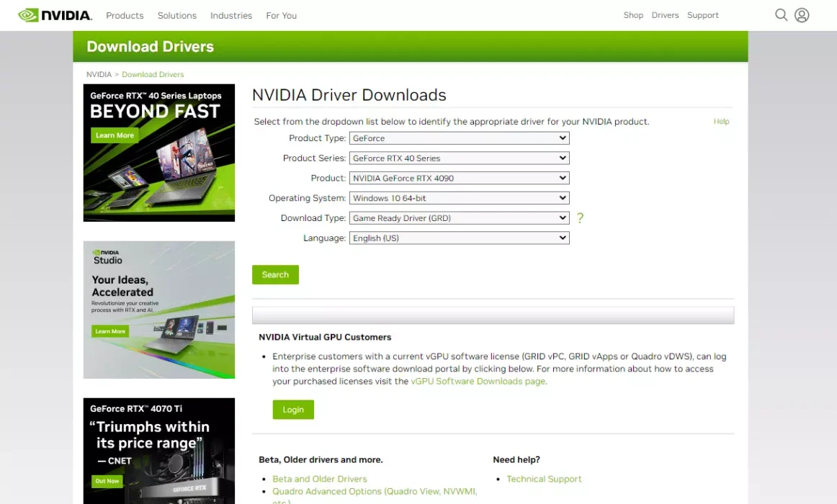Open the search magnifier icon
The height and width of the screenshot is (504, 837).
point(781,15)
